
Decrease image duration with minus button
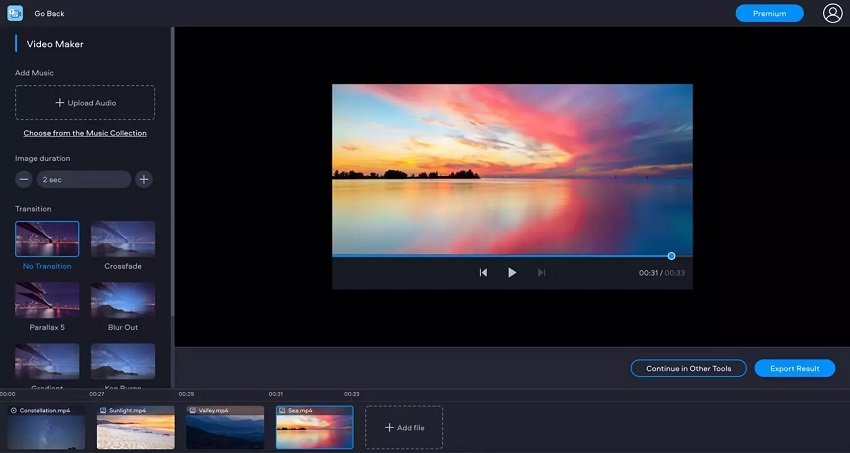click(24, 179)
